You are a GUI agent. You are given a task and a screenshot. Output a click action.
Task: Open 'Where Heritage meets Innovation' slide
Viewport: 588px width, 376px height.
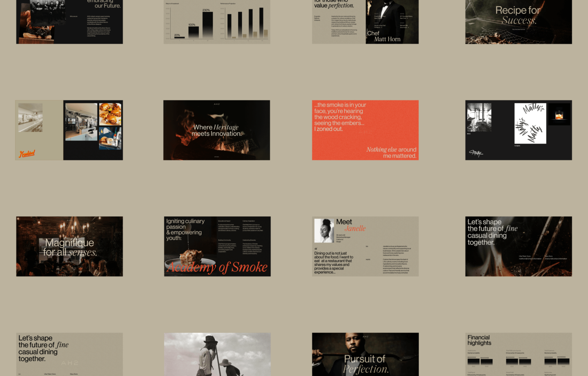(x=216, y=130)
